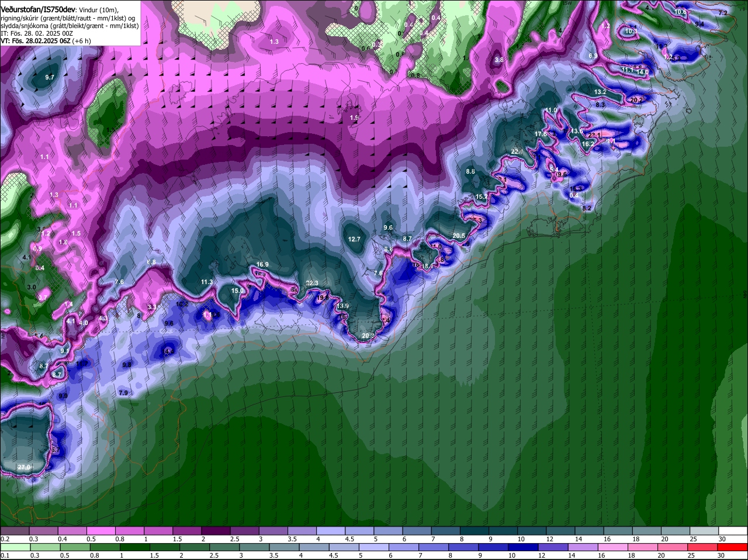Click the 6.9 value label on the map

[593, 56]
